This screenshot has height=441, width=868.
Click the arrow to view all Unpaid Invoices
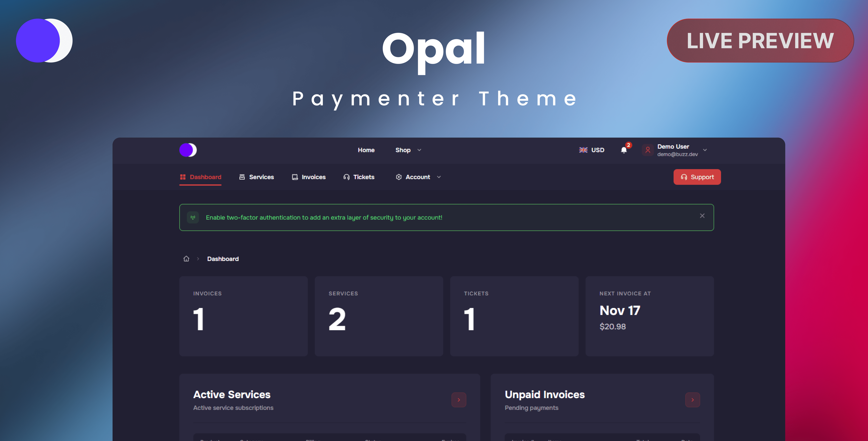(693, 400)
